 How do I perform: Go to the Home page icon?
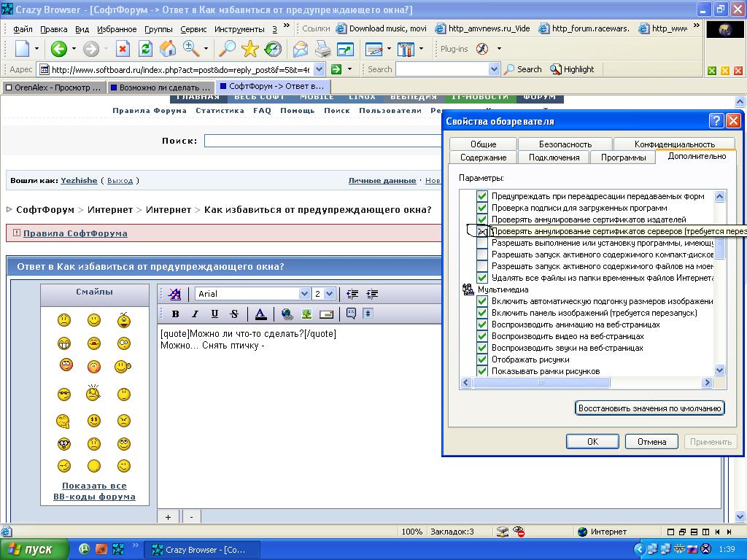coord(167,49)
